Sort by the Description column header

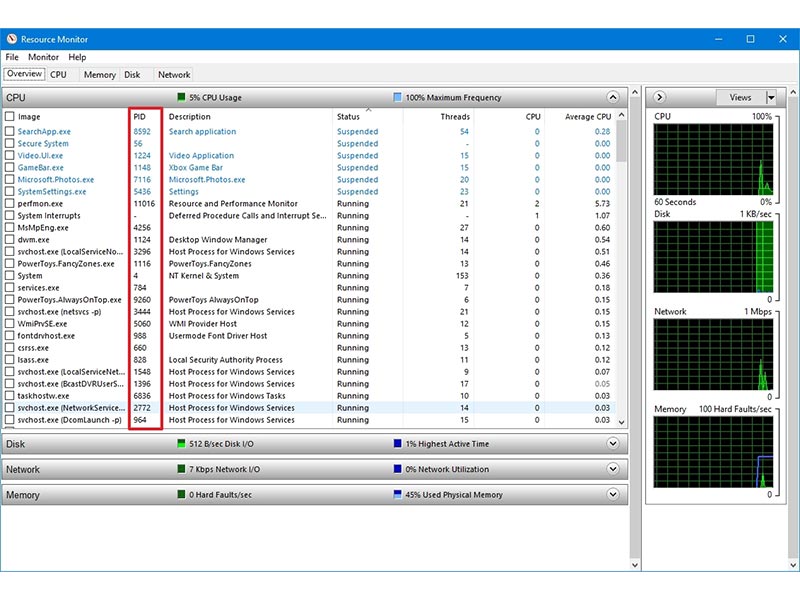(248, 116)
